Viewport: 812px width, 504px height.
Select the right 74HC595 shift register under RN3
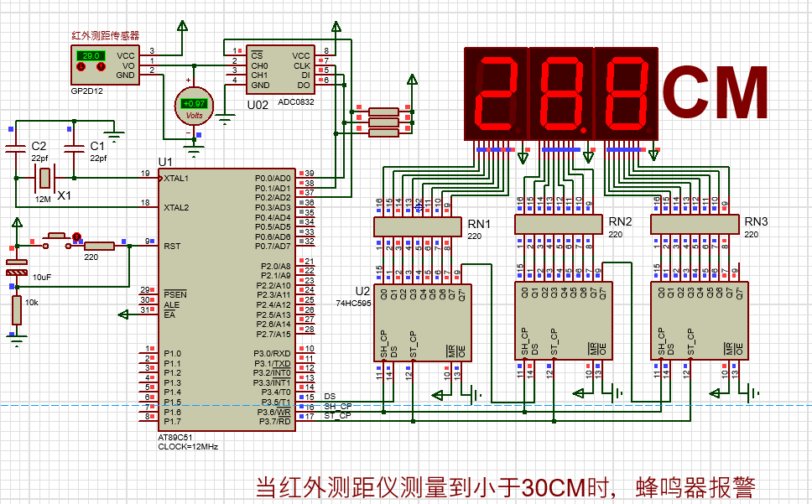(699, 320)
